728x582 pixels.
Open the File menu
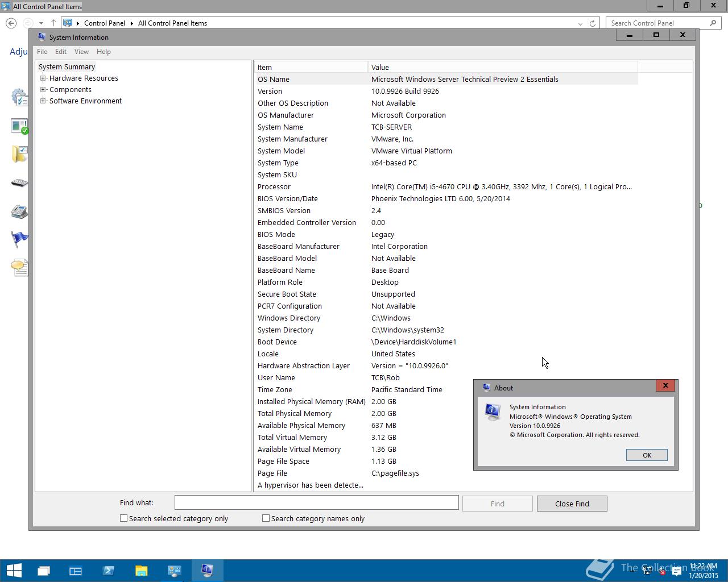(x=42, y=52)
